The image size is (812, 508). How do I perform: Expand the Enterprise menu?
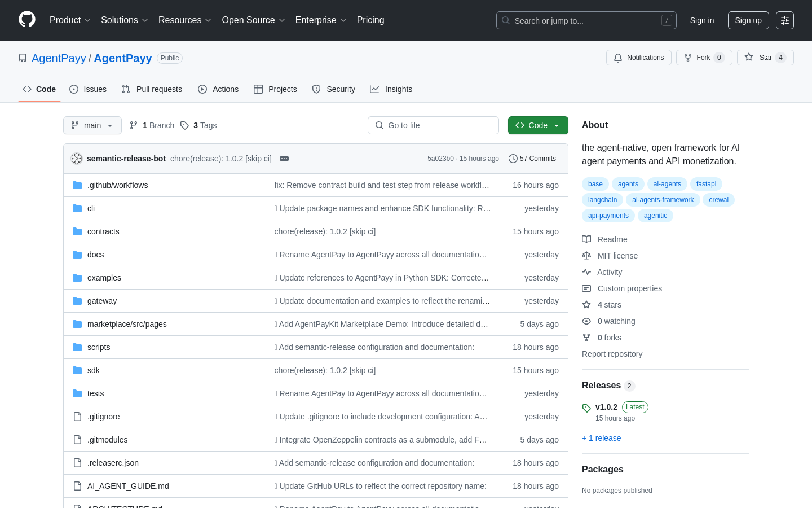(321, 20)
